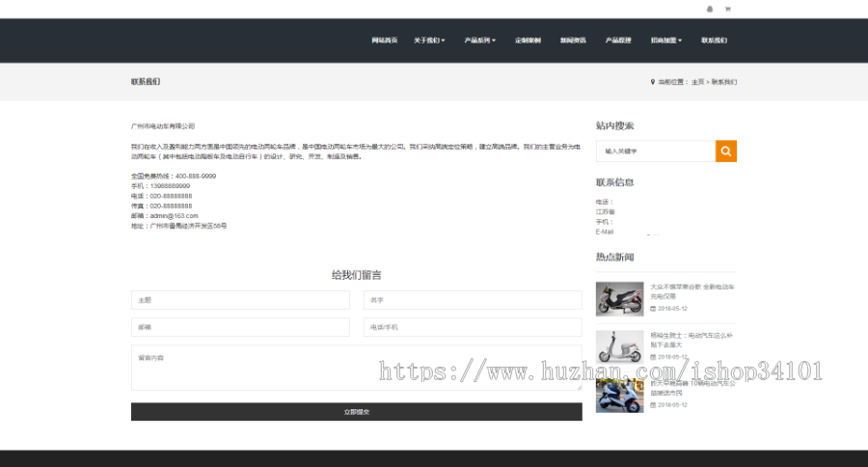Submit the form with 立即提交 button
This screenshot has height=467, width=868.
pyautogui.click(x=357, y=412)
